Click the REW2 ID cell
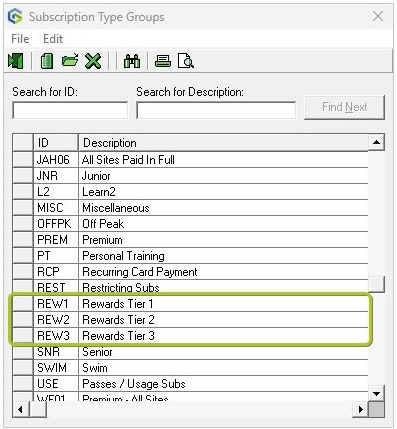 [56, 320]
